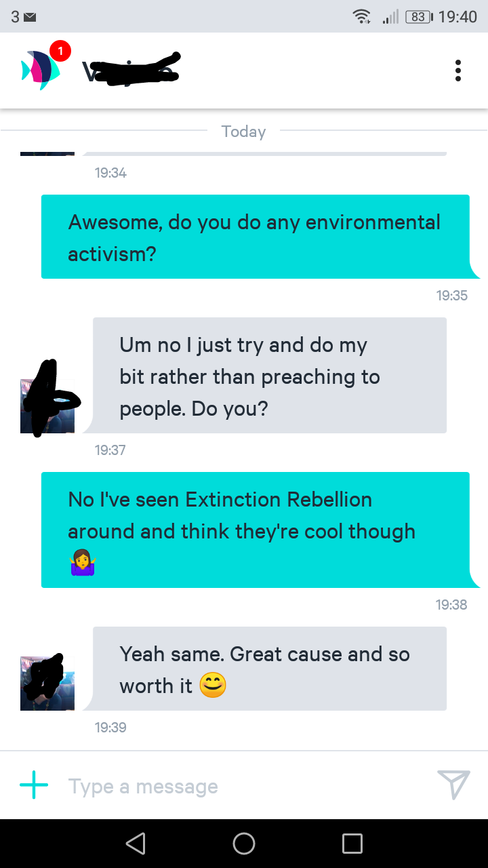Tap the plus icon to add attachment
The width and height of the screenshot is (488, 868).
(34, 786)
